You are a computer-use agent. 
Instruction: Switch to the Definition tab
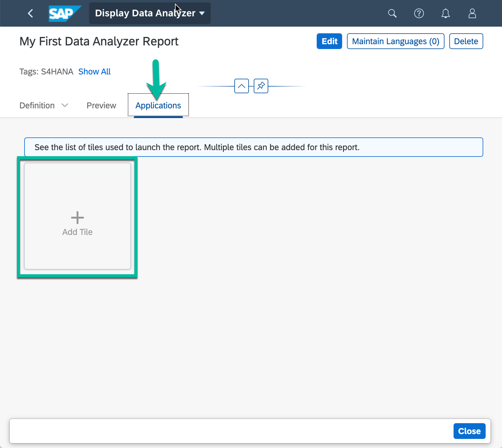[37, 105]
